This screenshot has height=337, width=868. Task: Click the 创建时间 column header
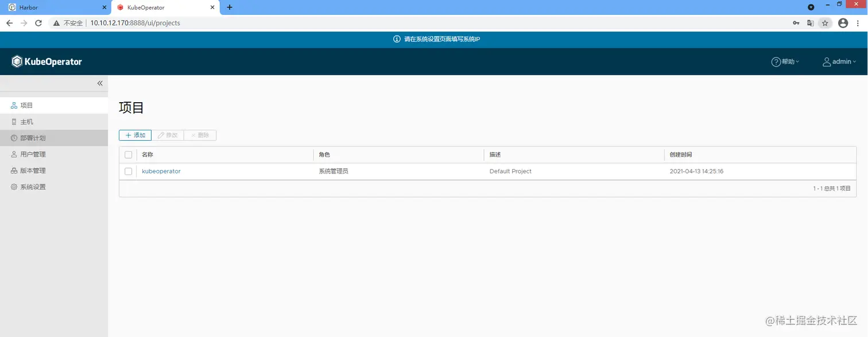681,155
